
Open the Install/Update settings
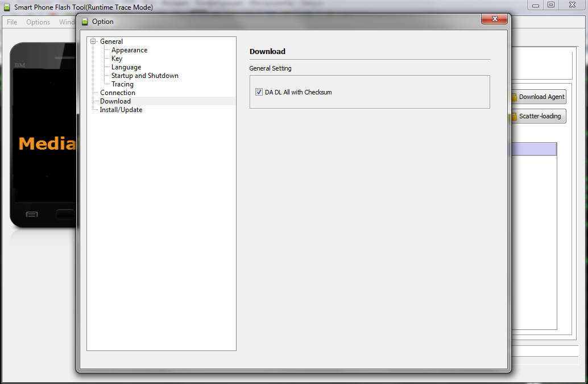click(x=121, y=110)
